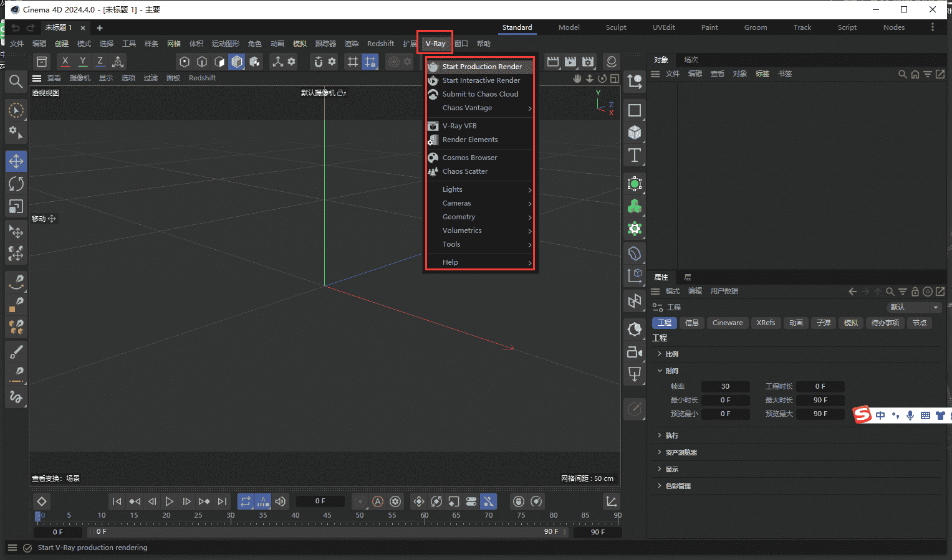Open Render Elements from the V-Ray menu

(x=471, y=140)
